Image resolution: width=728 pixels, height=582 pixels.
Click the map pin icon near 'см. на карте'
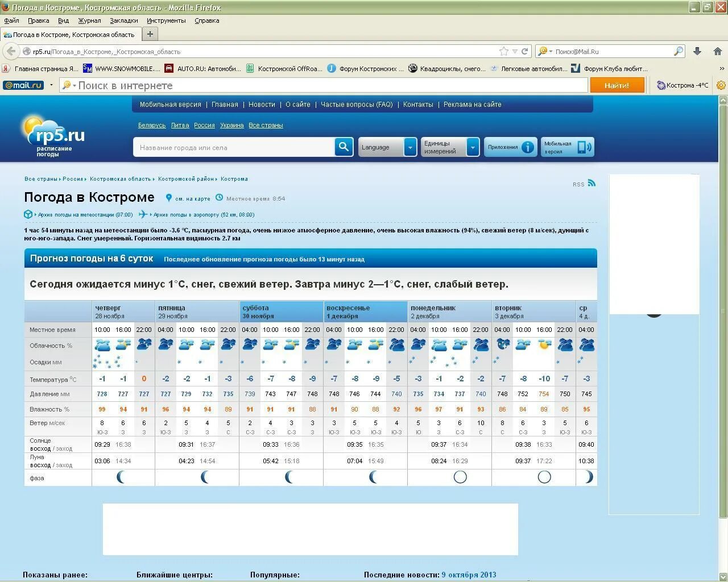point(169,198)
